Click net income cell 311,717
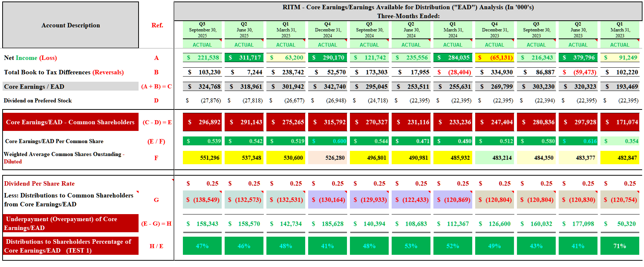Image resolution: width=644 pixels, height=267 pixels. pos(244,58)
